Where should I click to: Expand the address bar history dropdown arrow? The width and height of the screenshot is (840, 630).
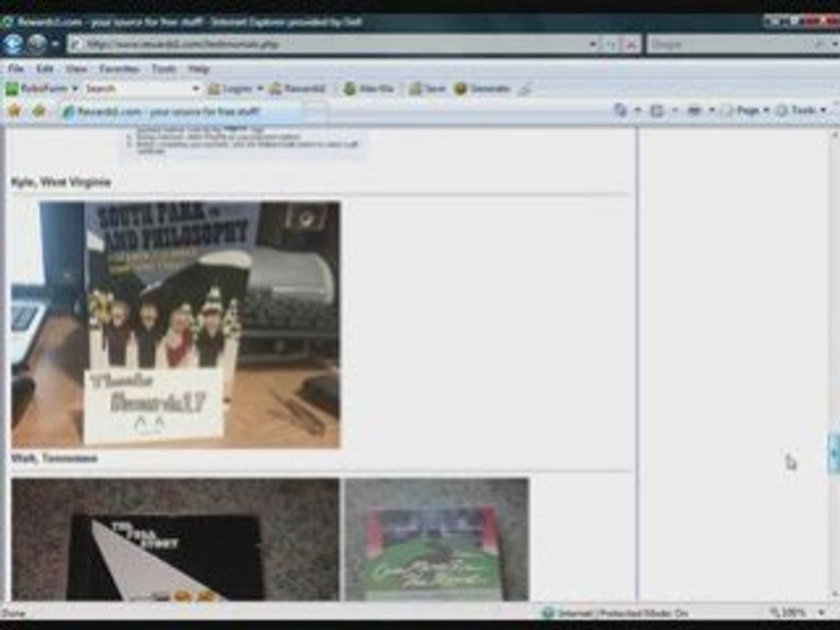(x=592, y=44)
